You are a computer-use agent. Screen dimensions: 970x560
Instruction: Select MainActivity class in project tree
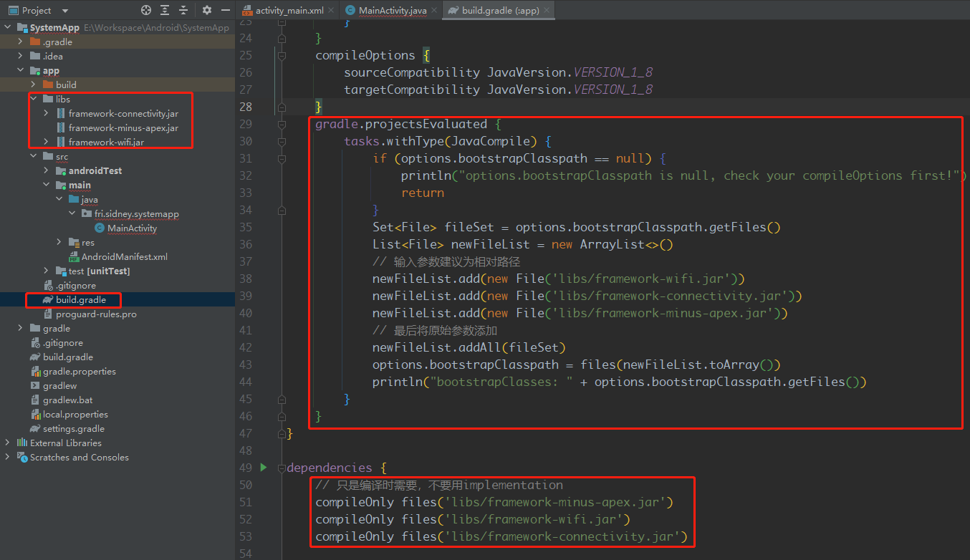tap(132, 228)
